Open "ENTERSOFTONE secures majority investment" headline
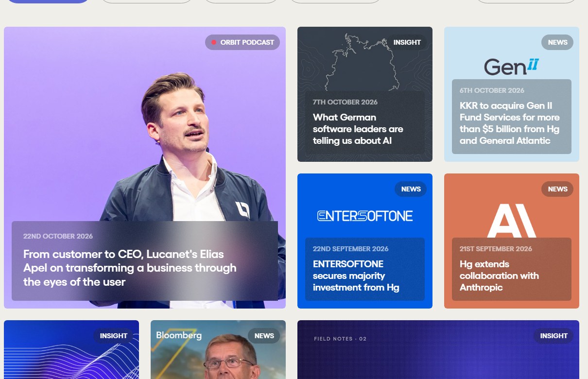The image size is (588, 379). [356, 276]
